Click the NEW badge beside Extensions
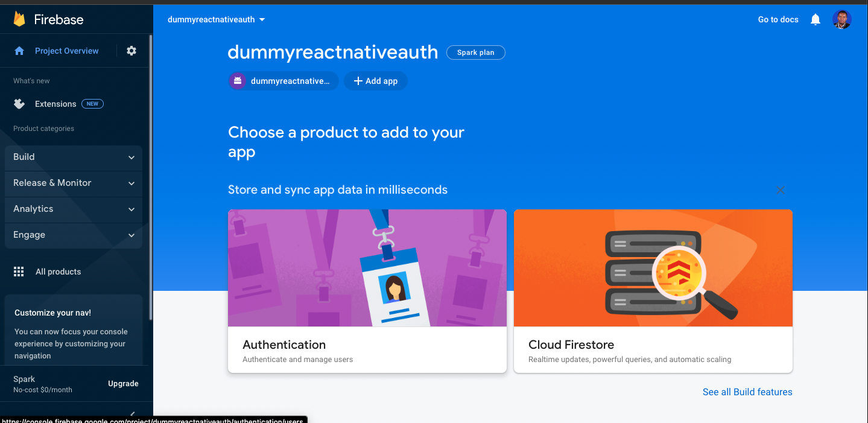868x423 pixels. click(x=93, y=104)
